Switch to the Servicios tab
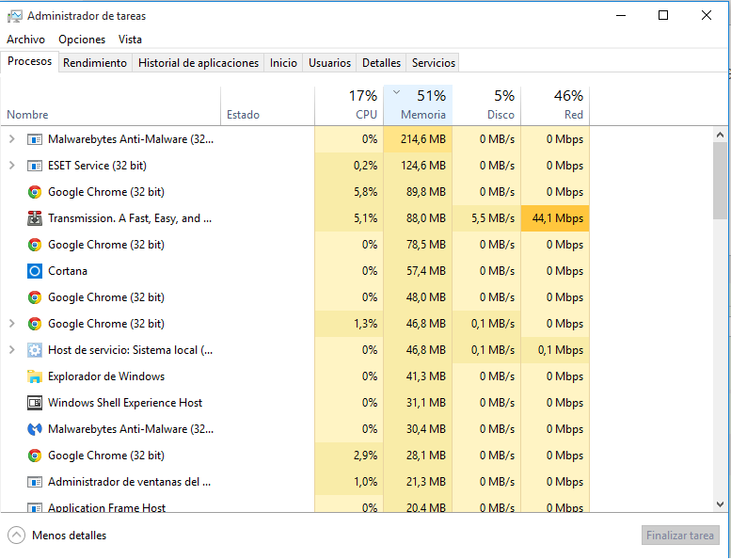 (434, 63)
